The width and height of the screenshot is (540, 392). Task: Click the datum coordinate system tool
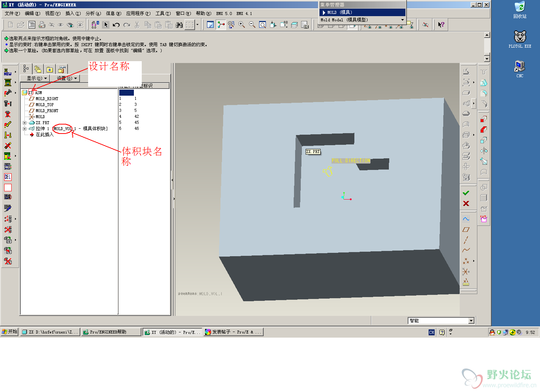coord(466,271)
